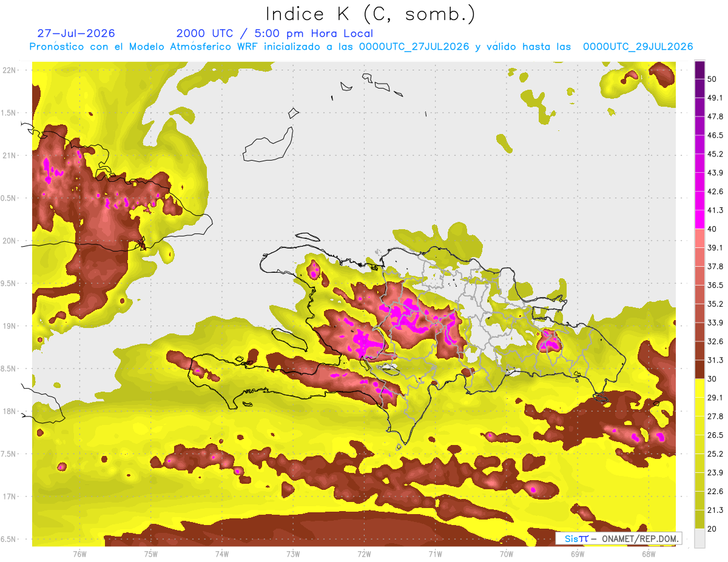The height and width of the screenshot is (562, 728).
Task: Click the legend value 37.8
Action: (x=715, y=267)
